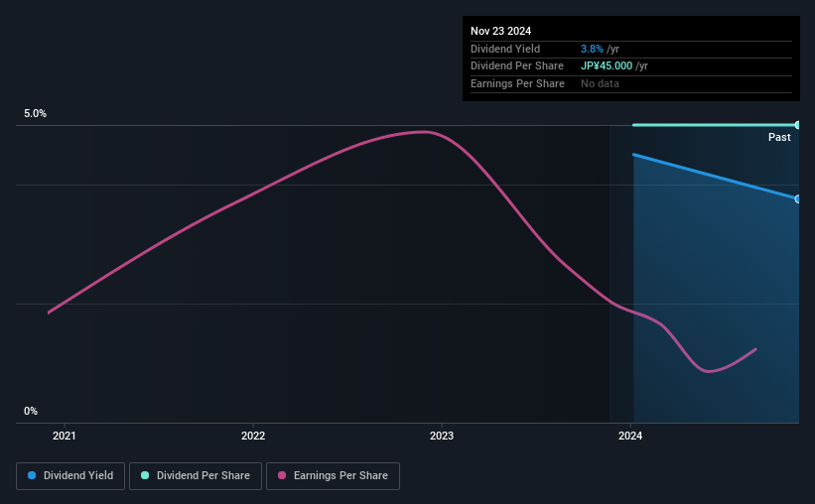Click the "Past" label on the chart
815x504 pixels.
click(779, 137)
